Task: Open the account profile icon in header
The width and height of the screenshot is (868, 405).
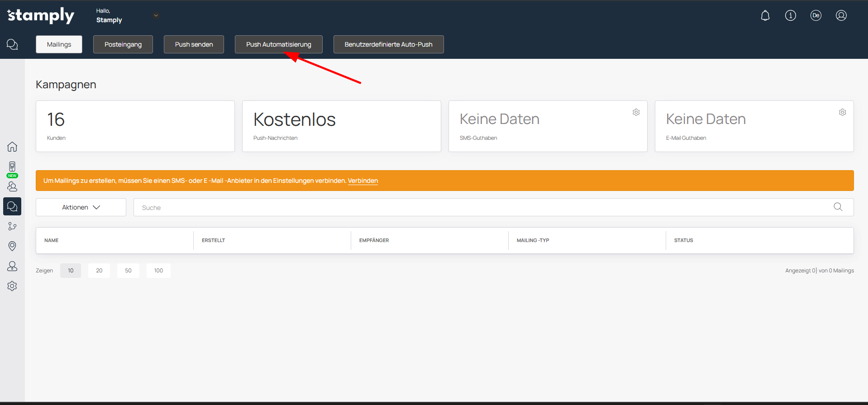Action: tap(841, 16)
